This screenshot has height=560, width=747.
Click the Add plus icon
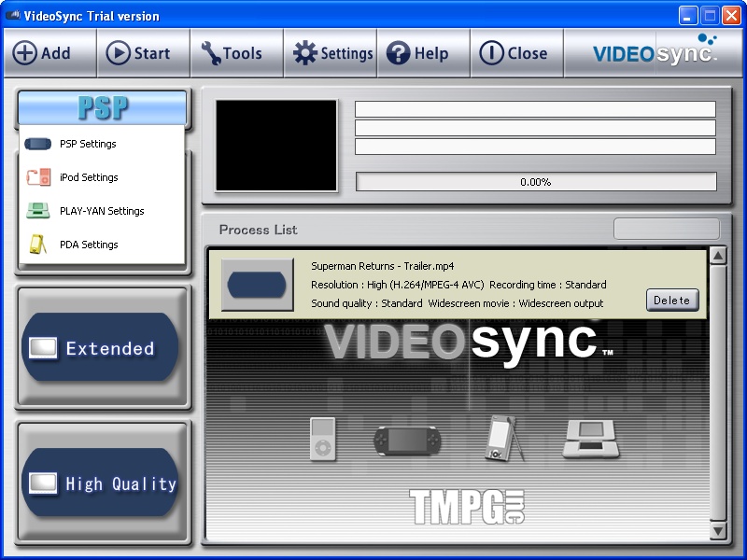click(x=24, y=53)
